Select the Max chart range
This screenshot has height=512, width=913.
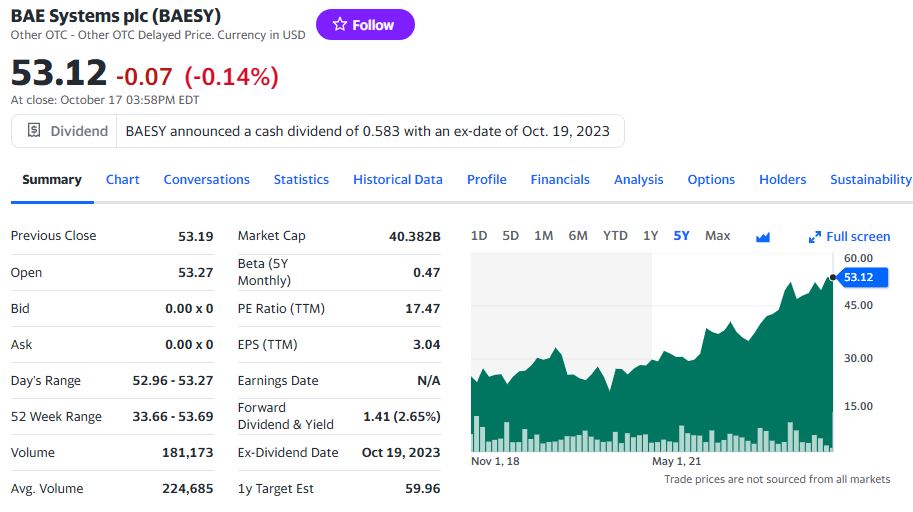pos(717,236)
